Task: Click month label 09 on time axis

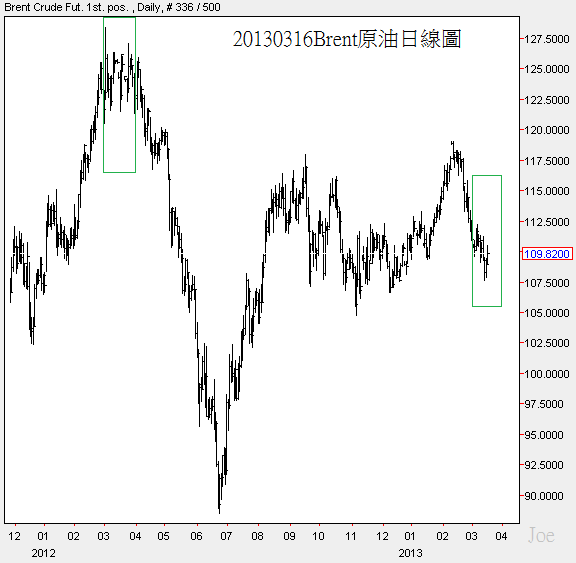Action: (x=289, y=536)
